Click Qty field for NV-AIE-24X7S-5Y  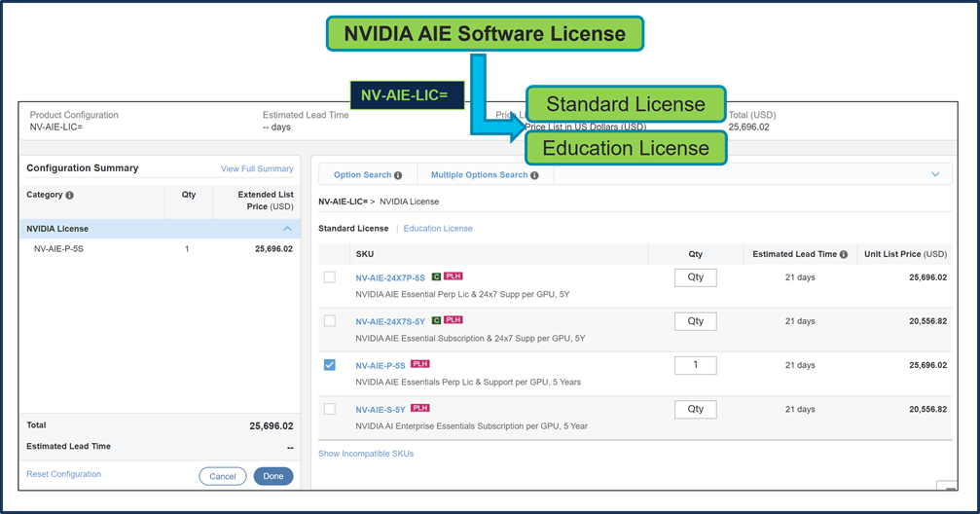pos(696,321)
